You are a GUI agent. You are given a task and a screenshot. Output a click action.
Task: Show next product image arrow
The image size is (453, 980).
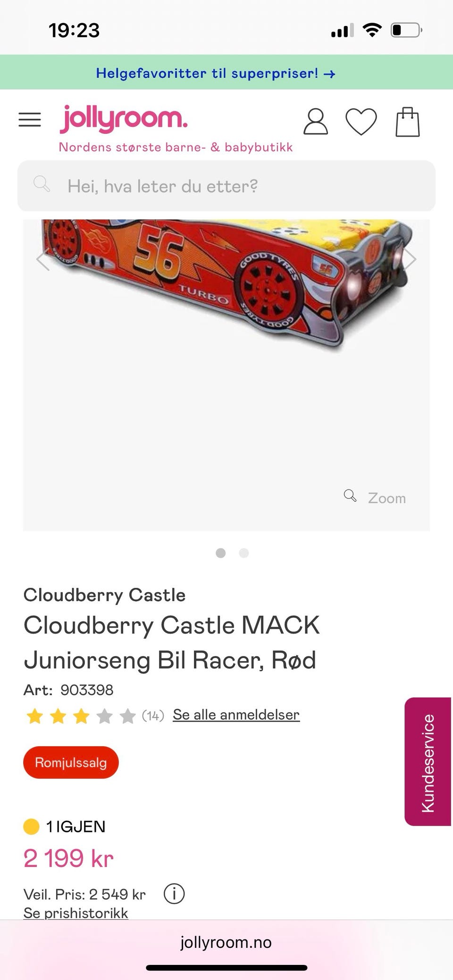[x=410, y=259]
